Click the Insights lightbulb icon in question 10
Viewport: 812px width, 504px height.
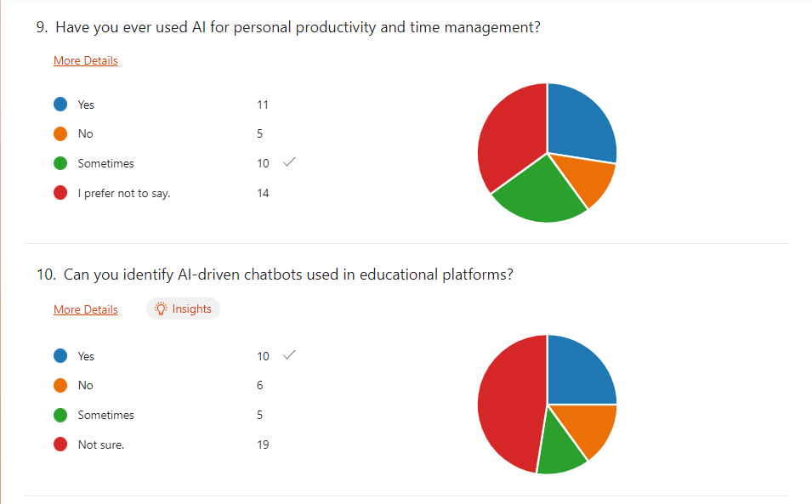tap(161, 309)
